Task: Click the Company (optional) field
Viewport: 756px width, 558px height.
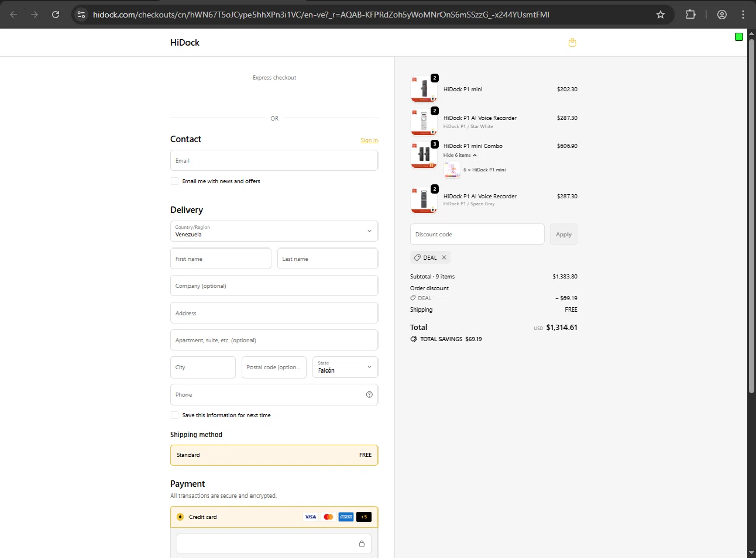Action: click(x=274, y=286)
